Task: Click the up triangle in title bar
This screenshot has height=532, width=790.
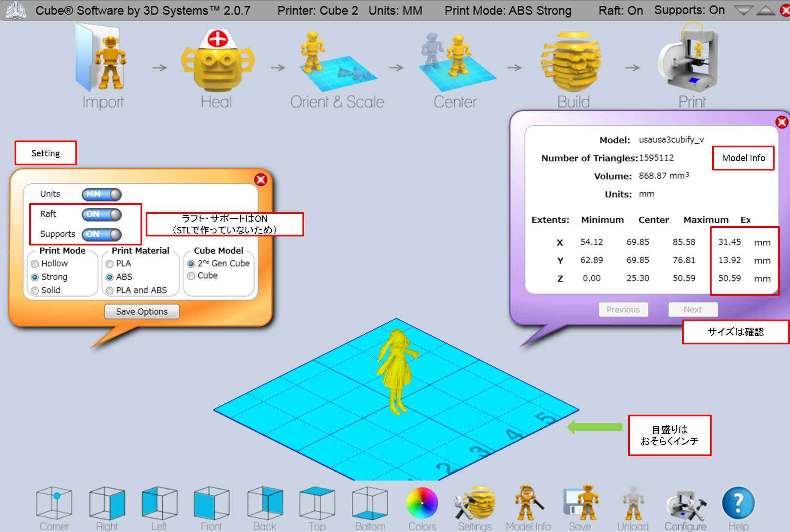Action: 766,10
